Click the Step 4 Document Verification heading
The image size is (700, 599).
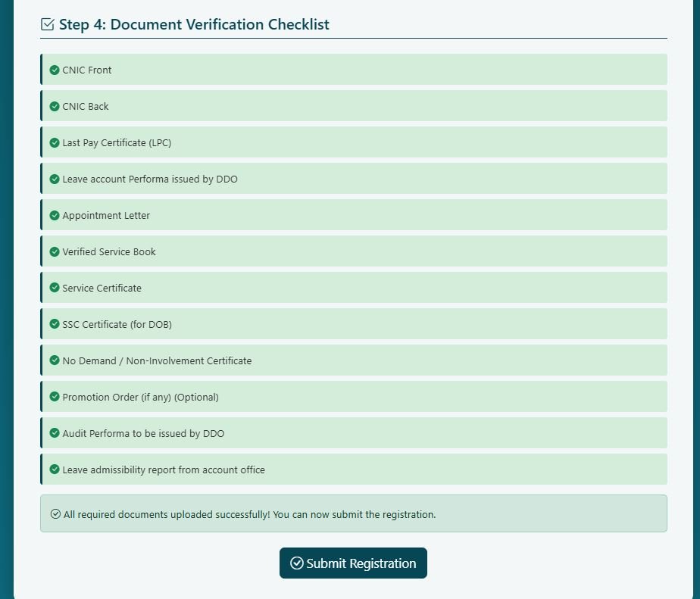pos(194,24)
